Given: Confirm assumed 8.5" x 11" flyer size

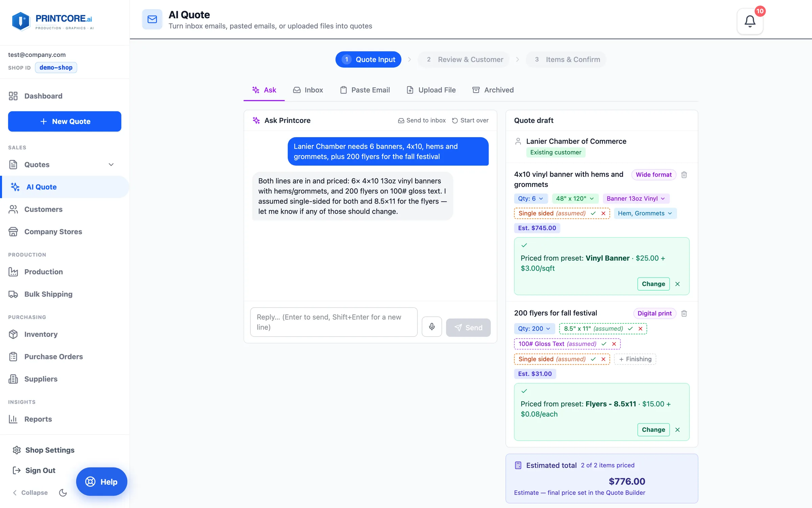Looking at the screenshot, I should 630,329.
